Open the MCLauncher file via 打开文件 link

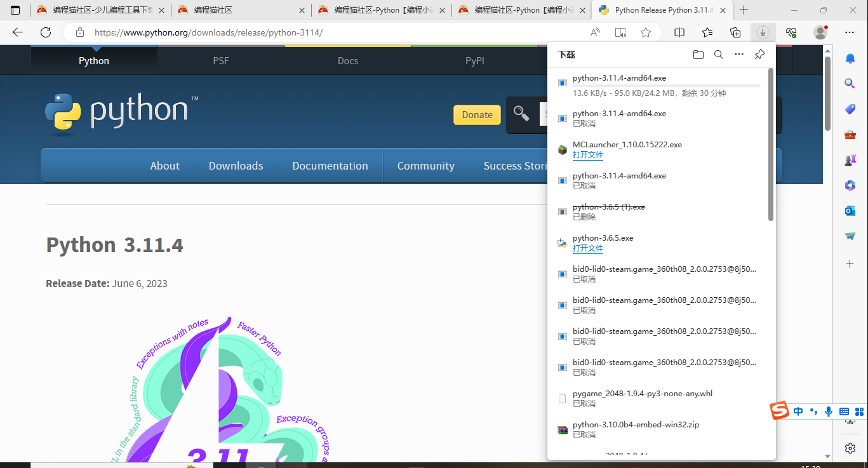588,155
